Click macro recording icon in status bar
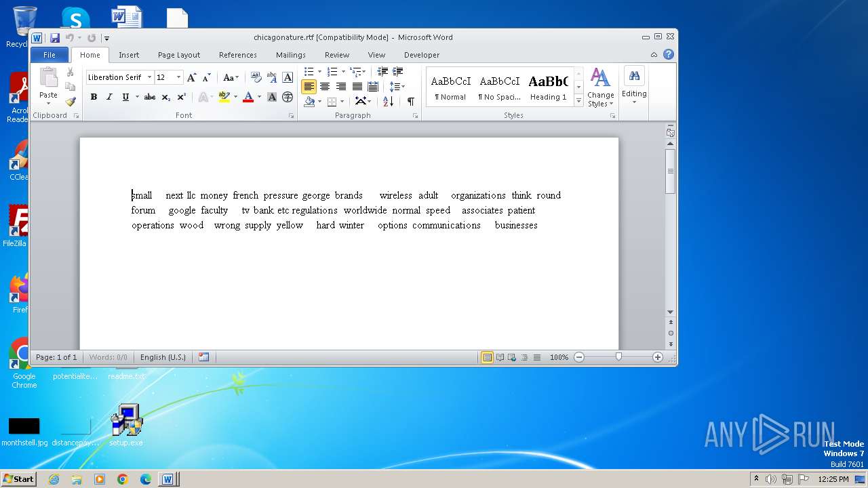The height and width of the screenshot is (488, 868). [x=203, y=357]
